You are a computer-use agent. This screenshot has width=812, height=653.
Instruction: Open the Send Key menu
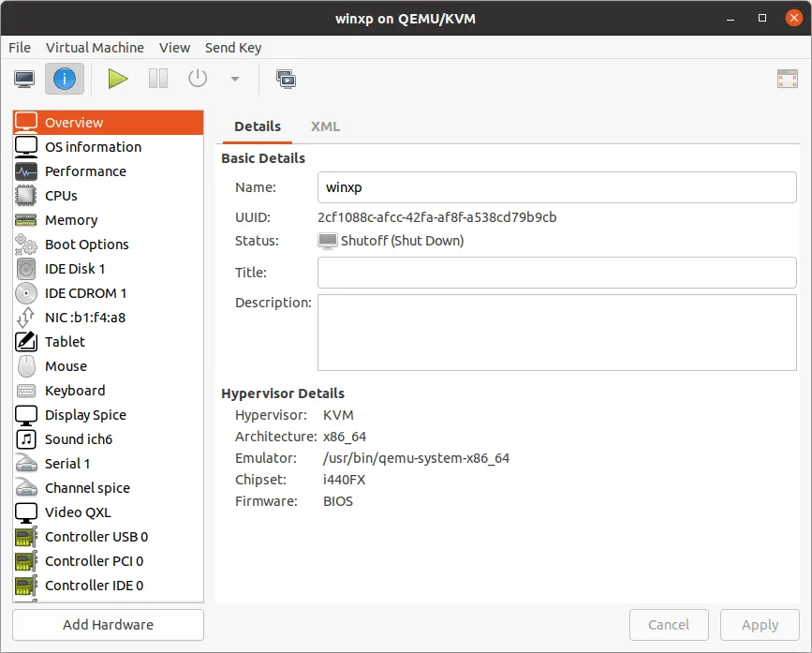[232, 48]
